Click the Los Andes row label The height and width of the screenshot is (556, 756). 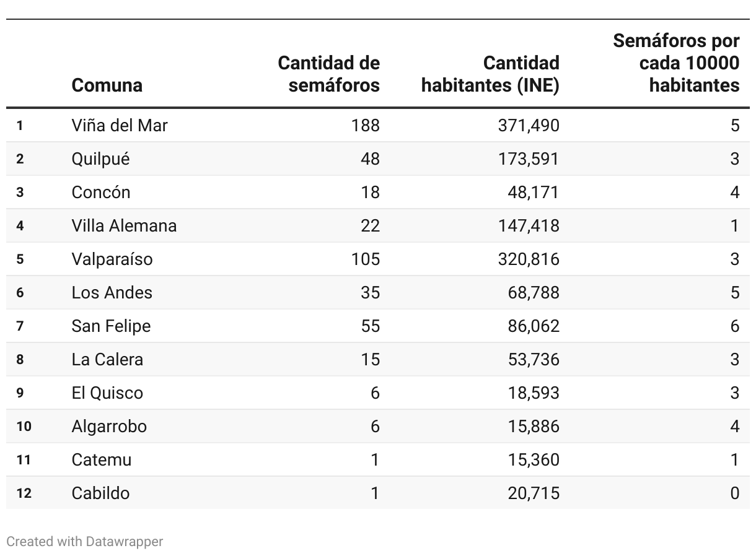click(112, 293)
